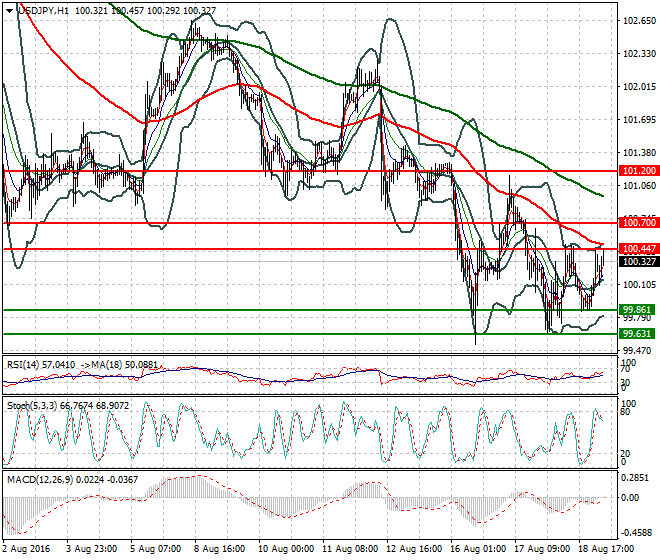Select the 101.200 red price level label

click(637, 171)
